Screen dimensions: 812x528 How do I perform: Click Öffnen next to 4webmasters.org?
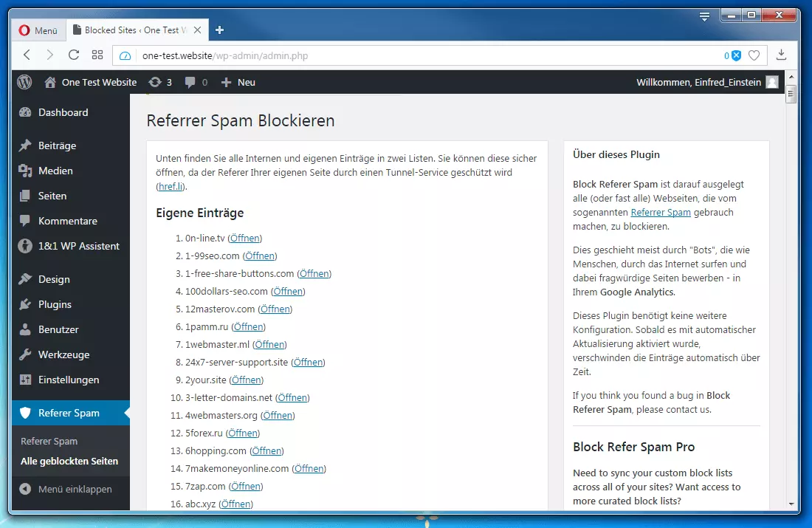click(x=278, y=416)
